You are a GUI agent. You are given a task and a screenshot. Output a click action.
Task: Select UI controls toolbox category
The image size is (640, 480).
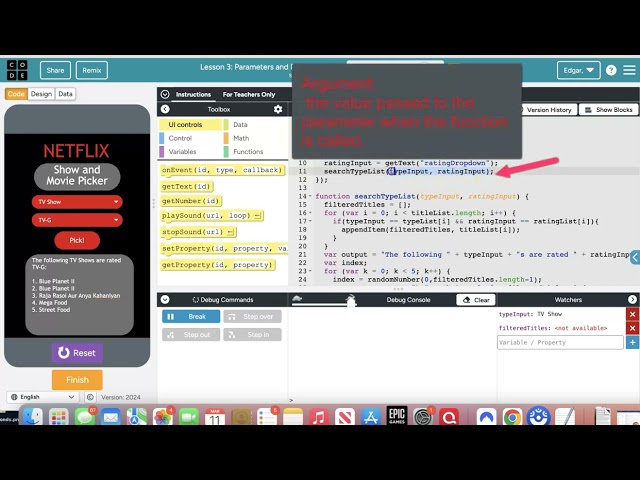tap(190, 124)
